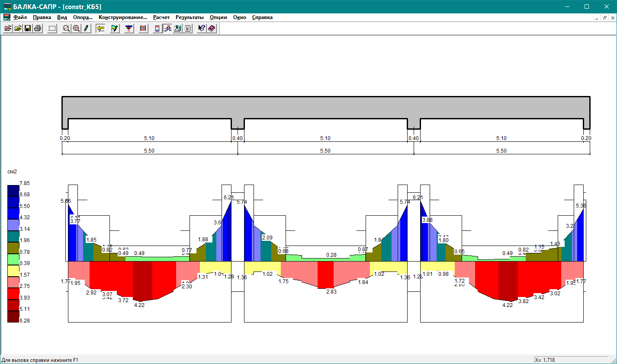Open the Результаты menu

click(190, 17)
